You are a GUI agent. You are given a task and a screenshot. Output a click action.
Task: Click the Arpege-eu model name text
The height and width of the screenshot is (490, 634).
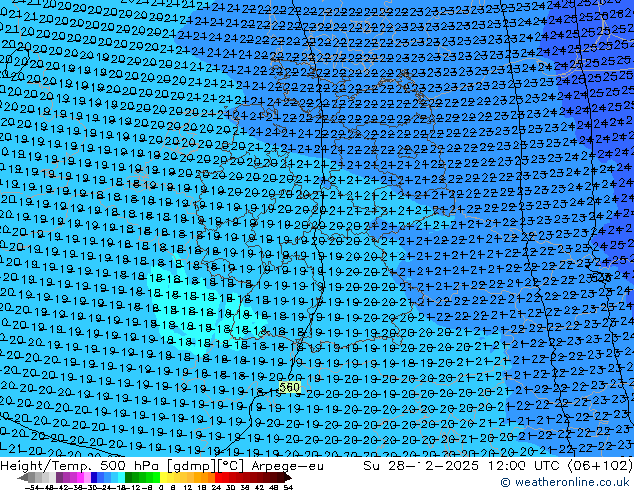tap(287, 466)
